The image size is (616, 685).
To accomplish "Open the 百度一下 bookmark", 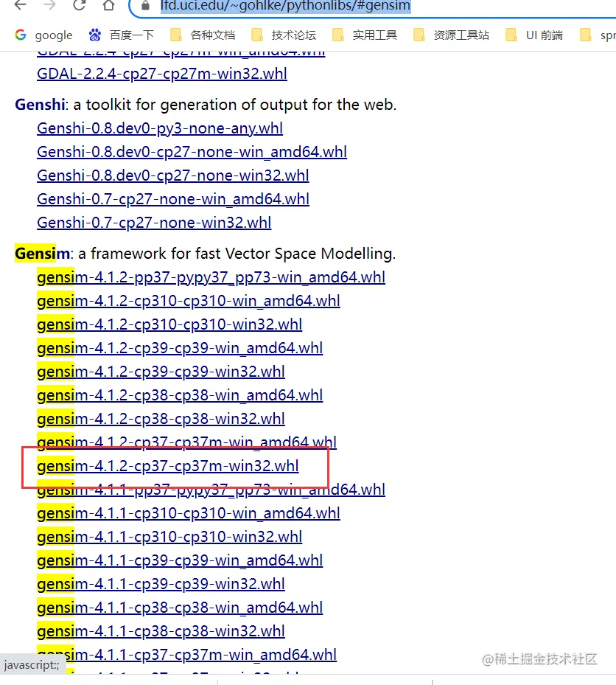I will [x=122, y=35].
